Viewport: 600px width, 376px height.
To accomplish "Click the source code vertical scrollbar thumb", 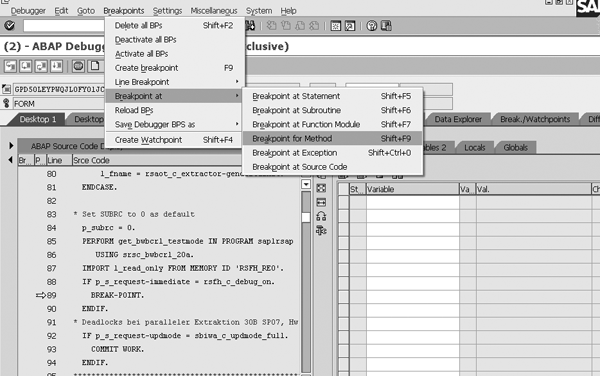I will pyautogui.click(x=306, y=217).
